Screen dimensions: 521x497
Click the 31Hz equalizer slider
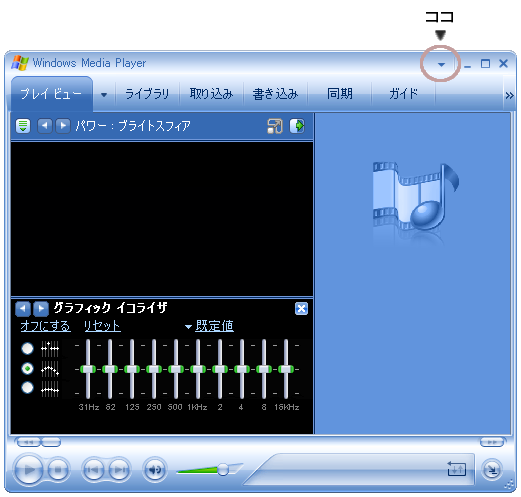tap(88, 369)
